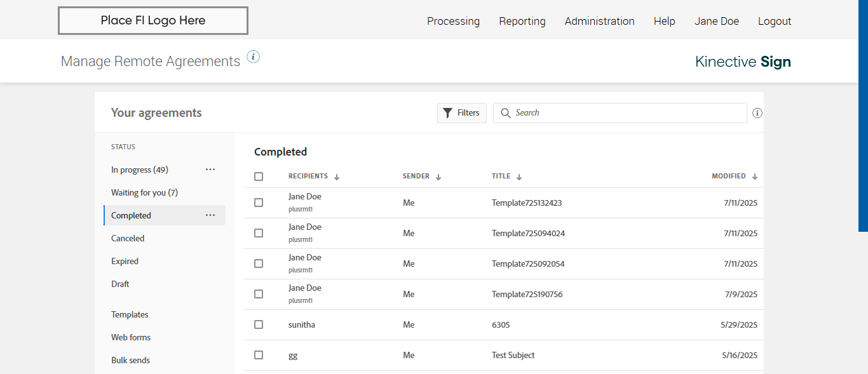Image resolution: width=868 pixels, height=374 pixels.
Task: Check the Template725132423 row checkbox
Action: [259, 203]
